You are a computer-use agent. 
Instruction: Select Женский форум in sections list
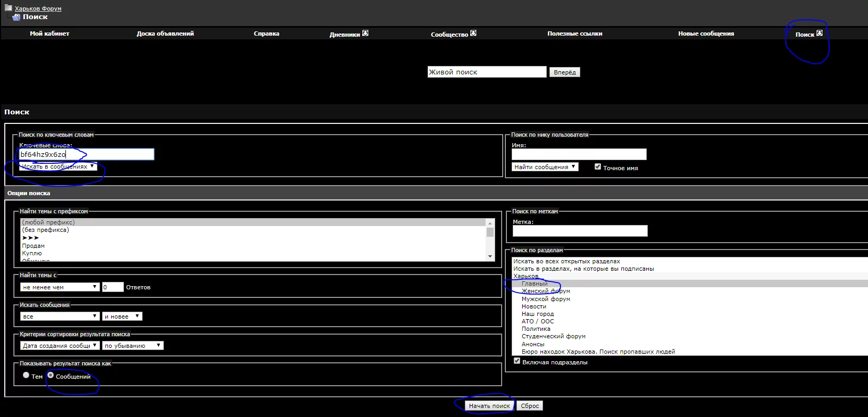(x=546, y=291)
